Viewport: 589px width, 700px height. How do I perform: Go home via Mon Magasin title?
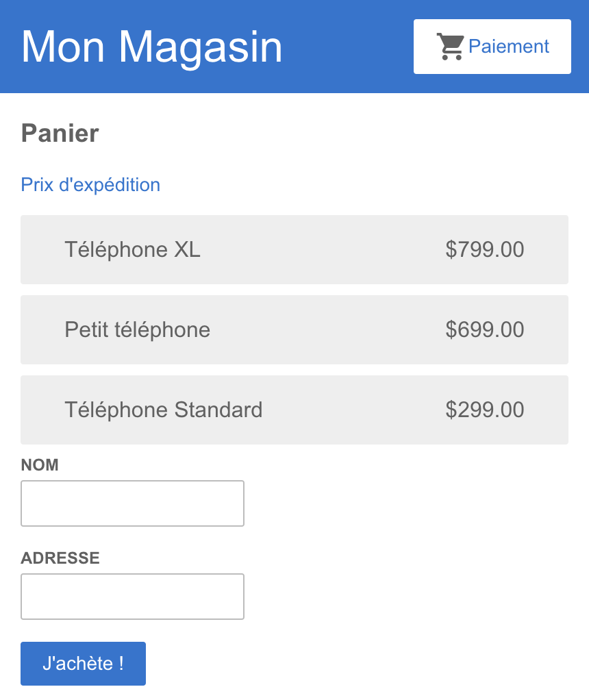coord(152,47)
